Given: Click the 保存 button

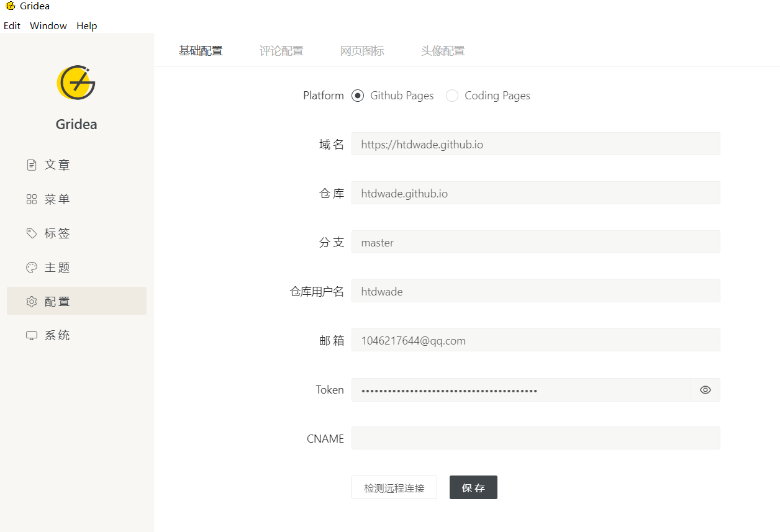Looking at the screenshot, I should (x=473, y=487).
